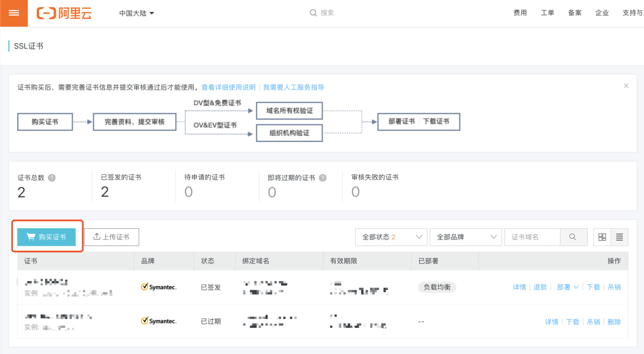Viewport: 644px width, 354px height.
Task: Expand the 中国大陆 region dropdown
Action: (136, 13)
